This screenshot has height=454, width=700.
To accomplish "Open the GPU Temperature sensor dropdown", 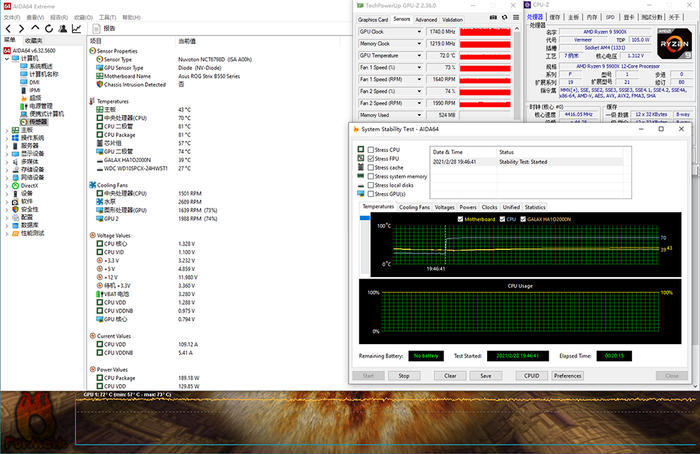I will [419, 55].
